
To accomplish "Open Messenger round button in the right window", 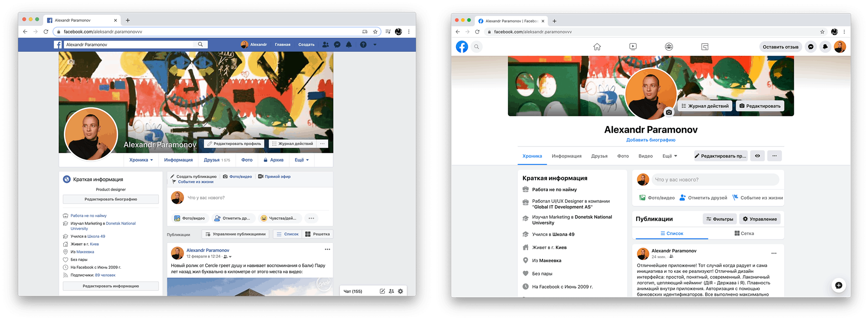I will click(811, 47).
